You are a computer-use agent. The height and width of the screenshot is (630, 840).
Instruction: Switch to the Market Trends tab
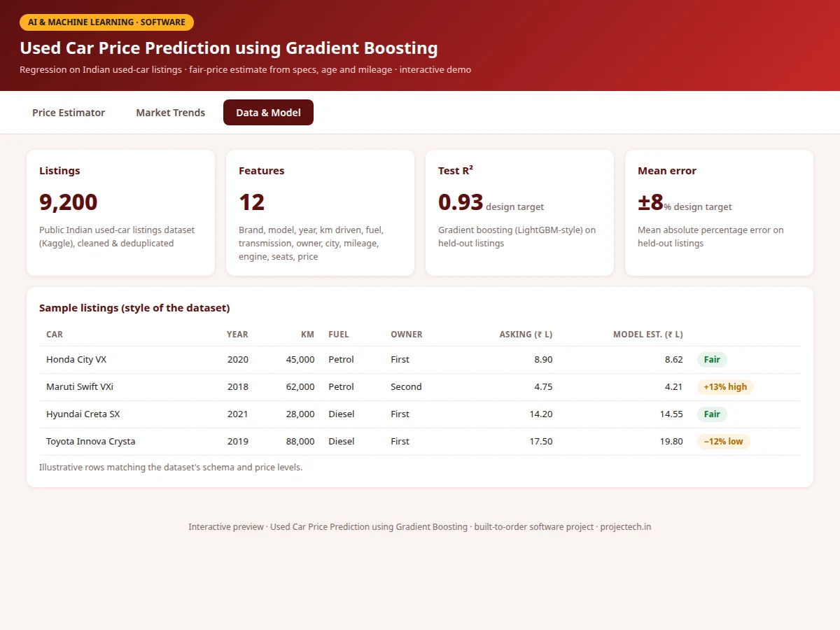[171, 113]
